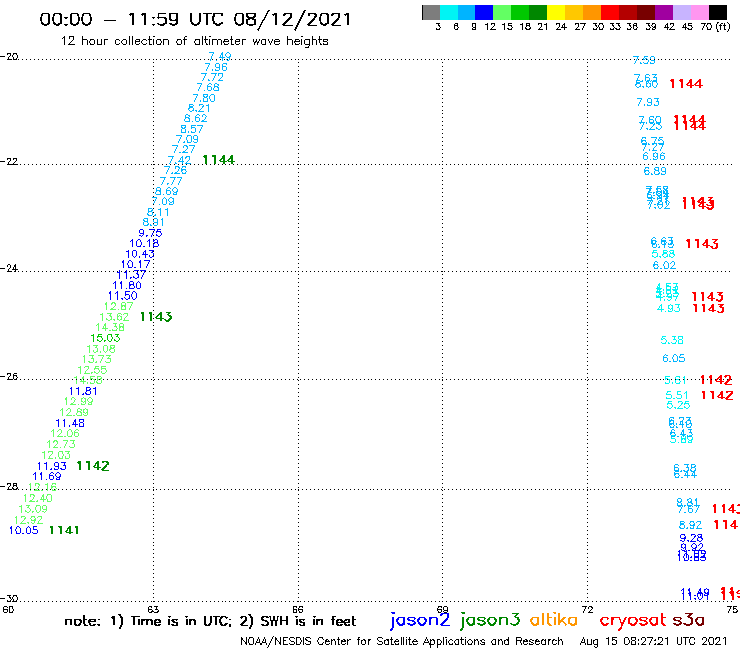Click the wave height value '14.38'
740x650 pixels.
pos(110,327)
